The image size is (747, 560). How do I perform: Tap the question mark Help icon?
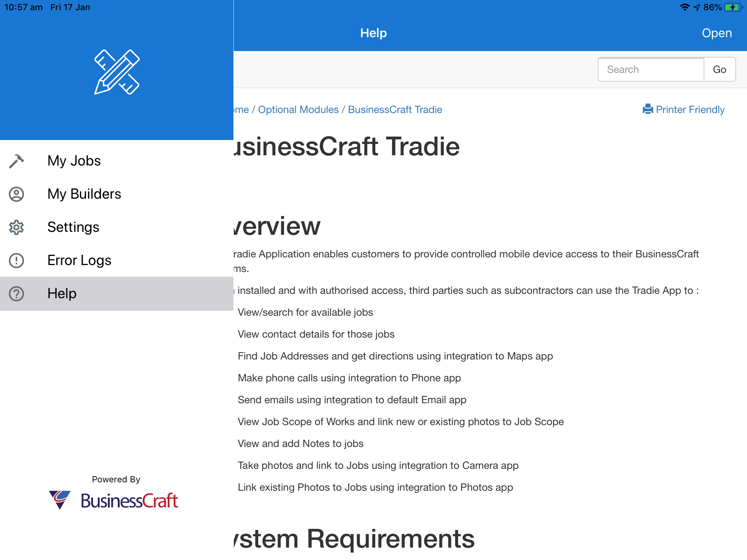coord(16,294)
